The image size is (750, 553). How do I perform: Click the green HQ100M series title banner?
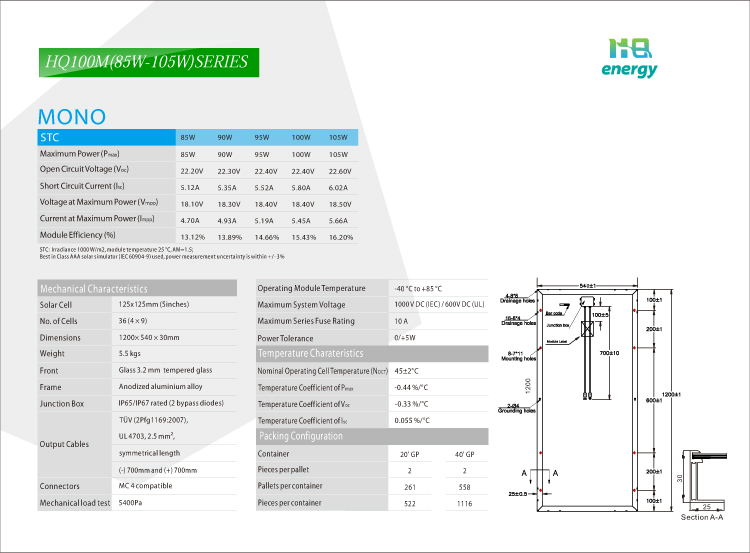147,61
